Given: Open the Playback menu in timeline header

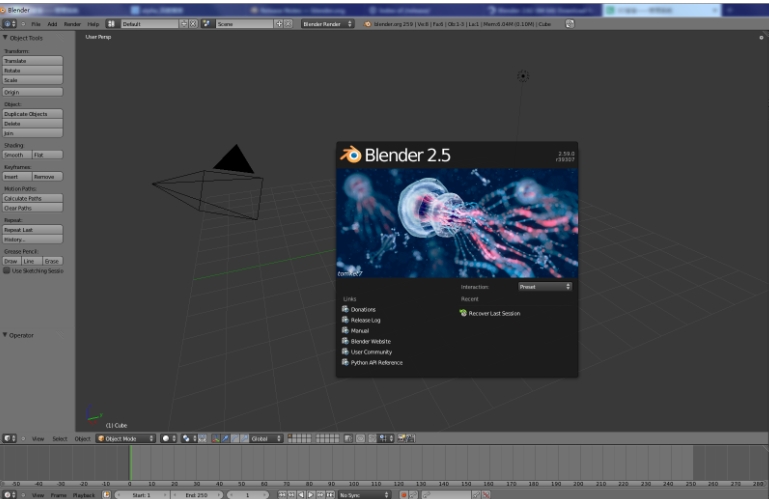Looking at the screenshot, I should click(x=84, y=495).
